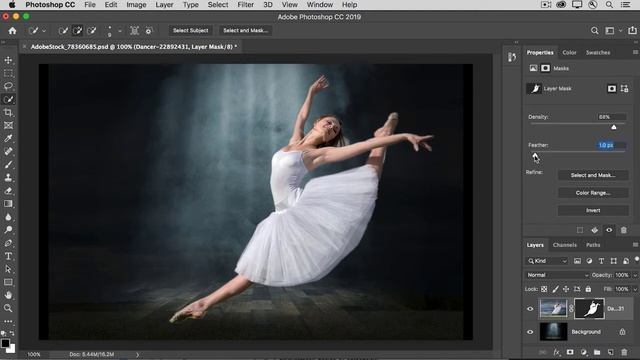Select the Eyedropper tool

point(8,138)
